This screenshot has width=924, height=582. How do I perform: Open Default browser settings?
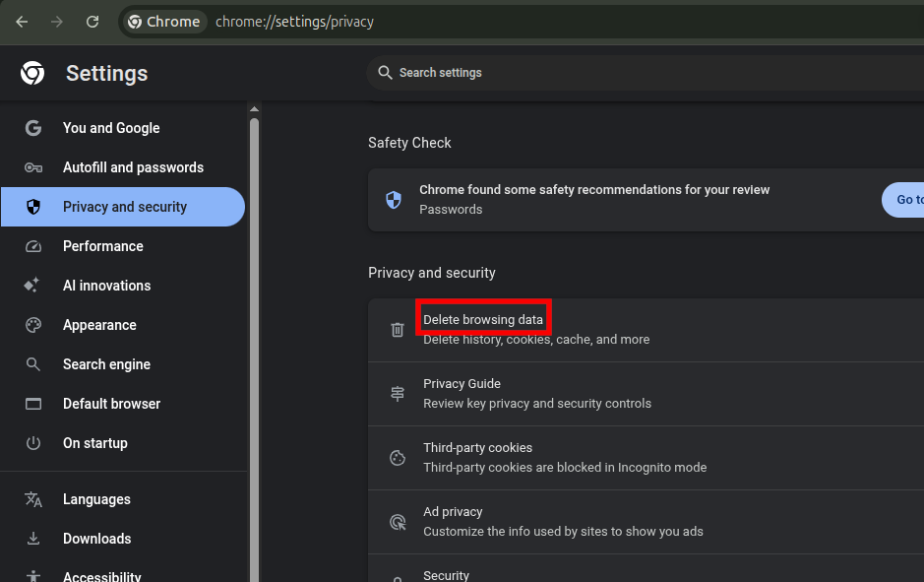pos(123,404)
